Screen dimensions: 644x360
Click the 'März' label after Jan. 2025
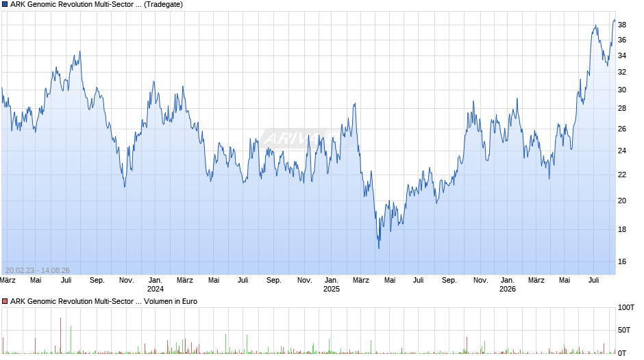coord(360,281)
